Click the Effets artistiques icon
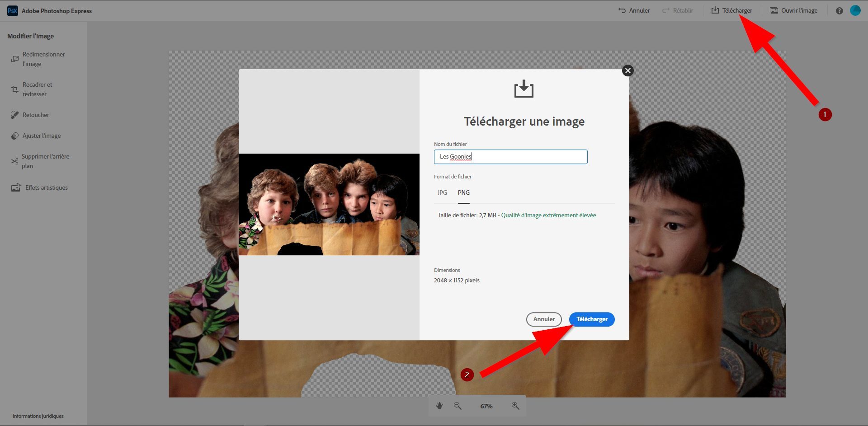This screenshot has width=868, height=426. (16, 187)
